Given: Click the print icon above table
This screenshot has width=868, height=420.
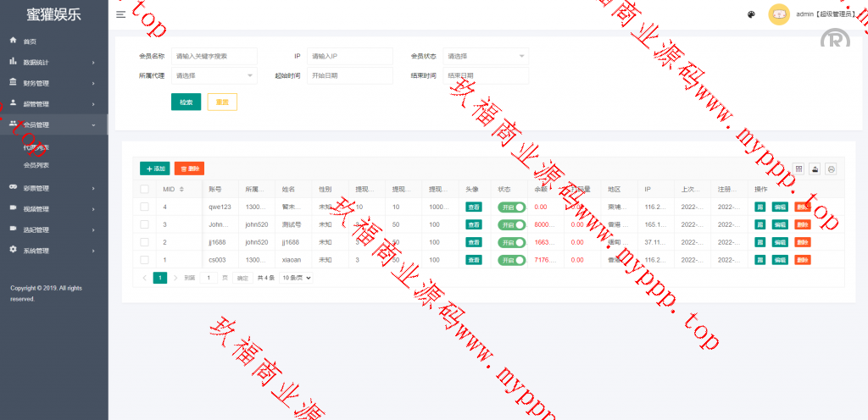Looking at the screenshot, I should (831, 169).
